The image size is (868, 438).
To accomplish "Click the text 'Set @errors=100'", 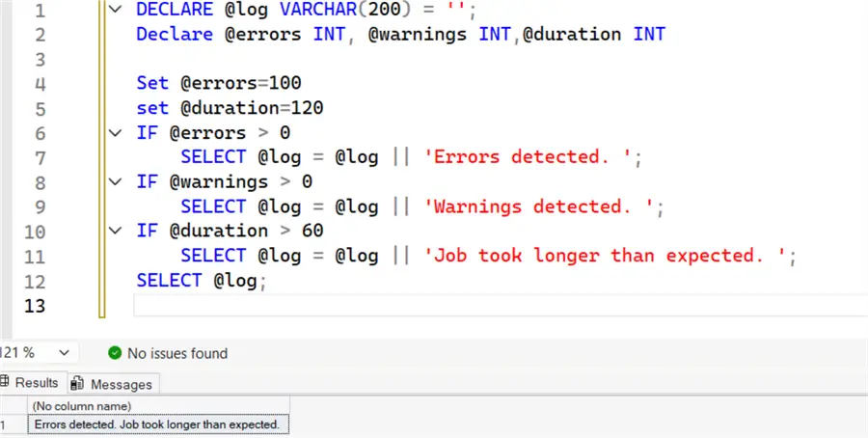I will (219, 83).
